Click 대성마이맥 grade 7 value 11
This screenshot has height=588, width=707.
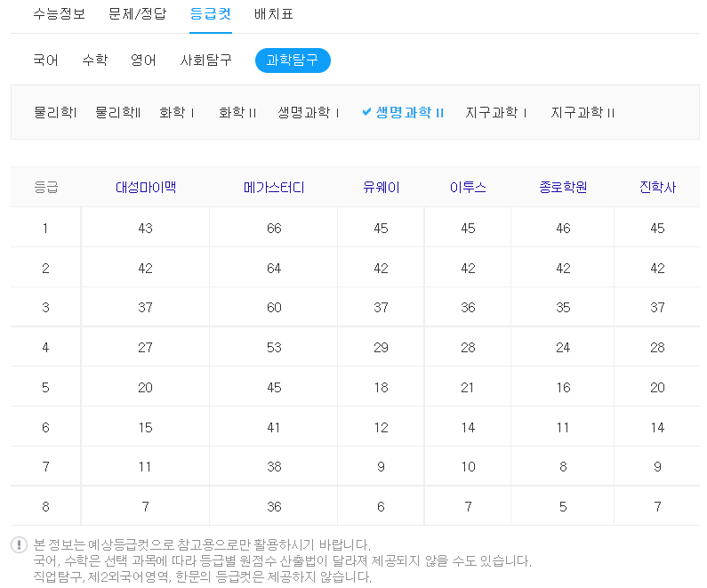tap(145, 467)
